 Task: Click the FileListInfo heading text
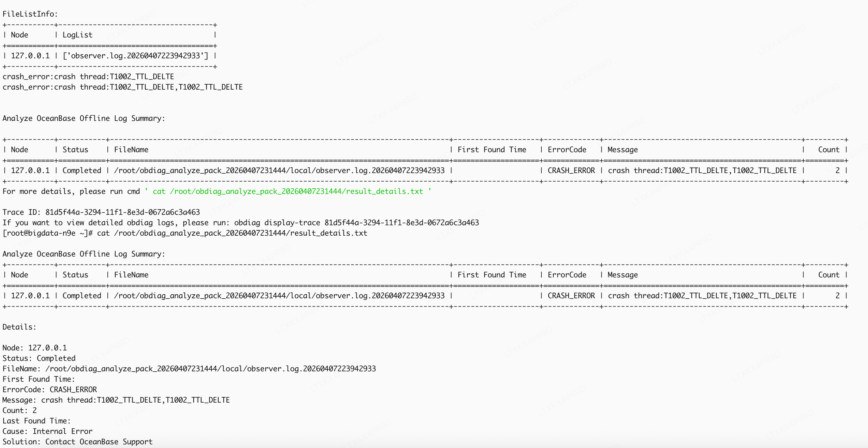pos(30,14)
